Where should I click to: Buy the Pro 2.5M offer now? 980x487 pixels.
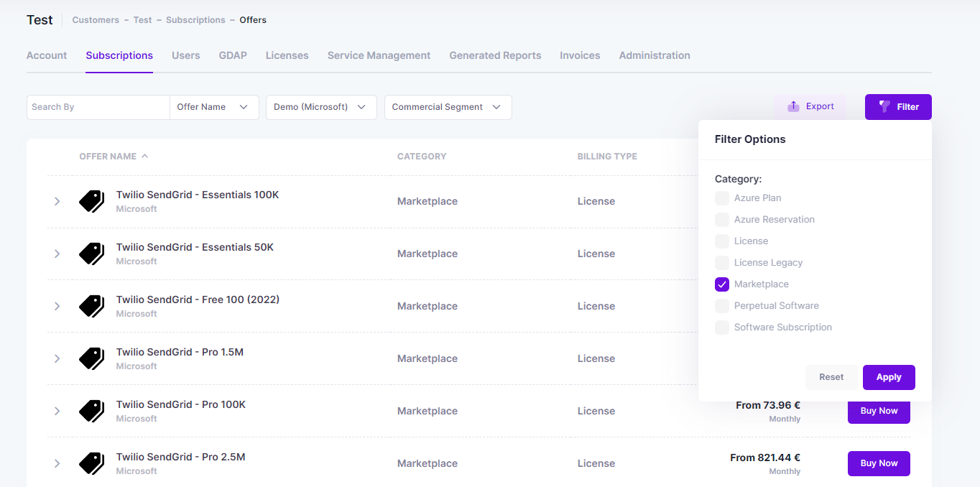(x=879, y=463)
